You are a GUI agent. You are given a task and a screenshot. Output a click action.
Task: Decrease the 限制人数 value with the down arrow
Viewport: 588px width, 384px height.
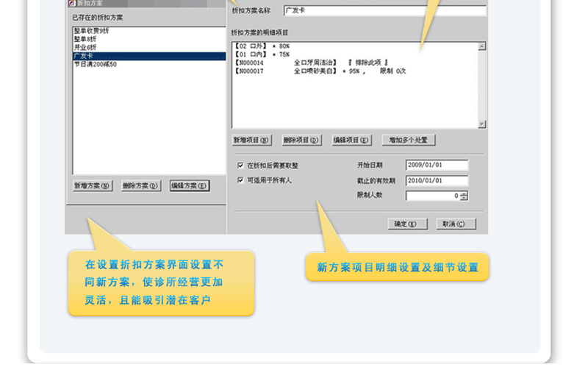coord(464,199)
